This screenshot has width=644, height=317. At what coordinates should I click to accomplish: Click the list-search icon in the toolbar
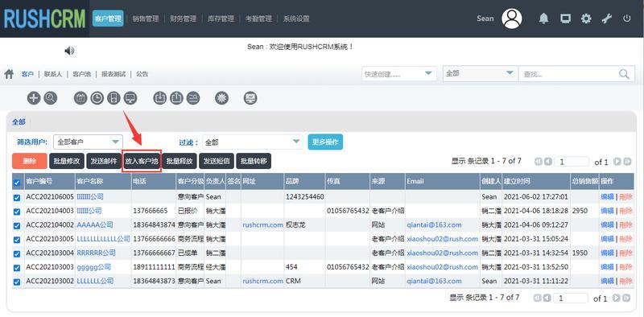193,98
